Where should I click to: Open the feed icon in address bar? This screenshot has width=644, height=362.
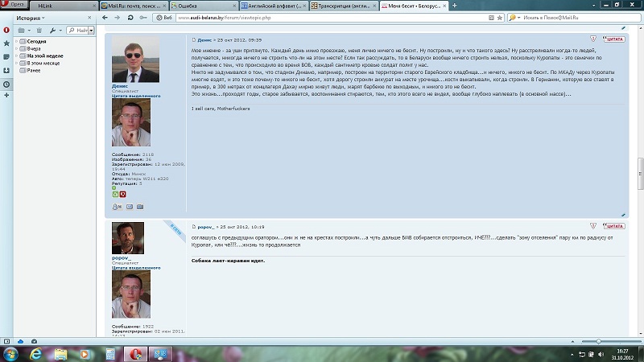click(x=491, y=18)
